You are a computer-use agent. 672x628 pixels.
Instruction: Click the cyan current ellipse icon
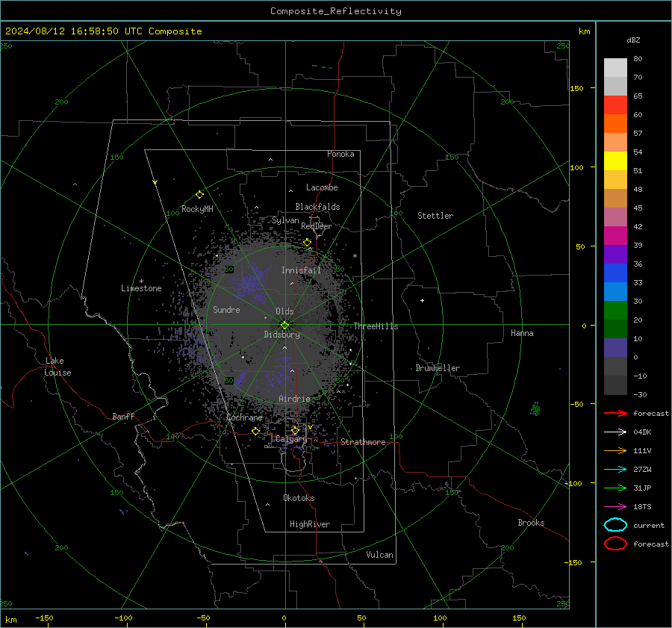pyautogui.click(x=615, y=525)
